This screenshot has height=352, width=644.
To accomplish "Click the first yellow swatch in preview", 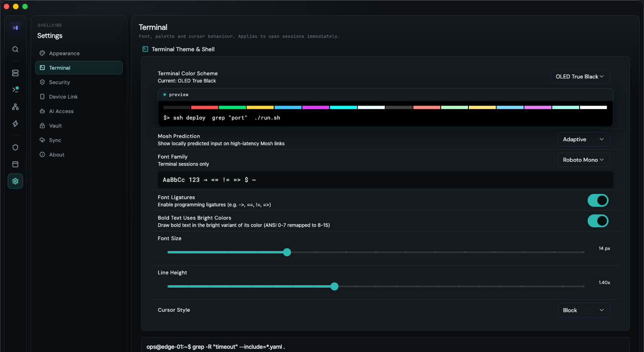I will (x=260, y=107).
